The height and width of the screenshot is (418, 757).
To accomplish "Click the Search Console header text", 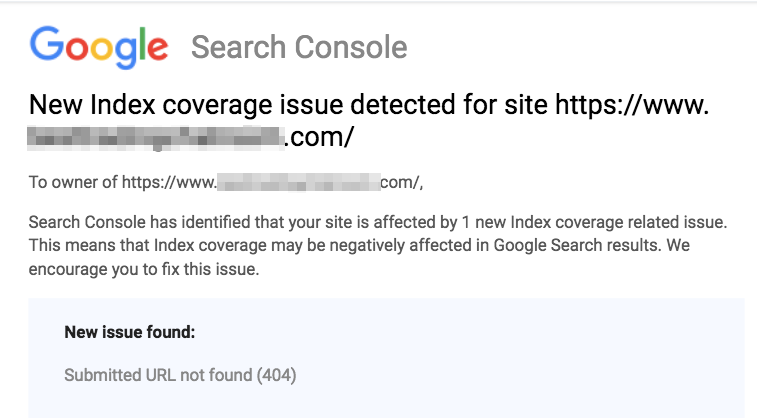I will pyautogui.click(x=299, y=47).
